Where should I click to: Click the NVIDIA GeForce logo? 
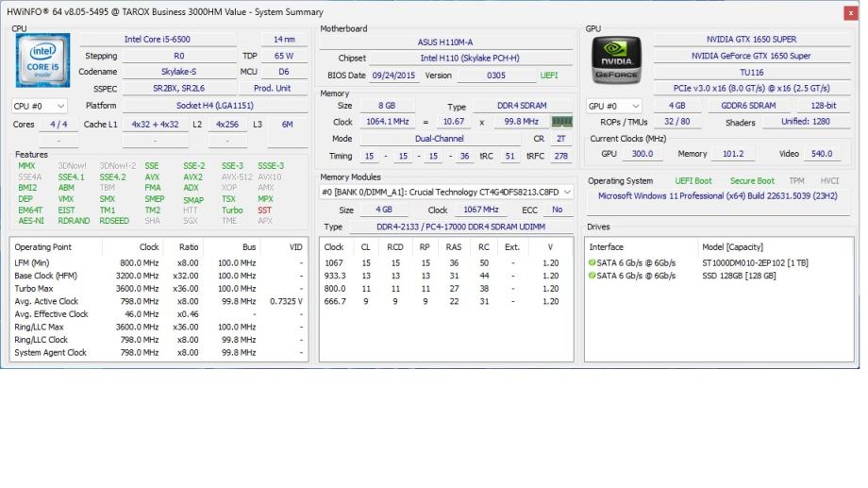pos(616,59)
